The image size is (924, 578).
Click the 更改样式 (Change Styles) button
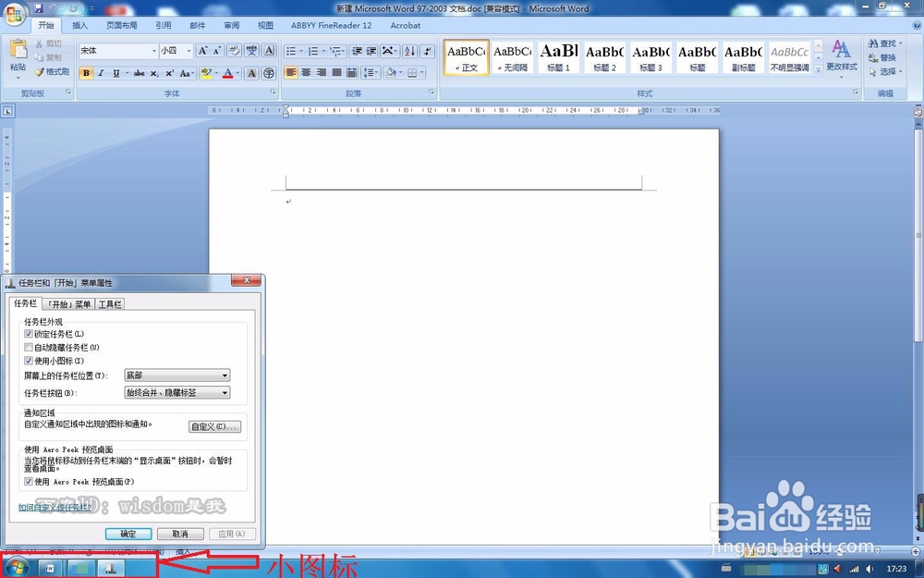click(x=842, y=57)
